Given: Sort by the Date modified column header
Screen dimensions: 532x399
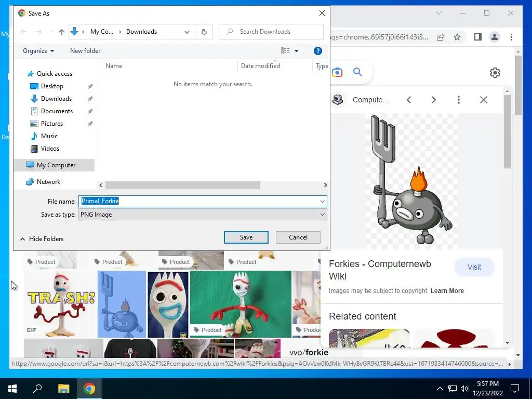Looking at the screenshot, I should tap(260, 66).
